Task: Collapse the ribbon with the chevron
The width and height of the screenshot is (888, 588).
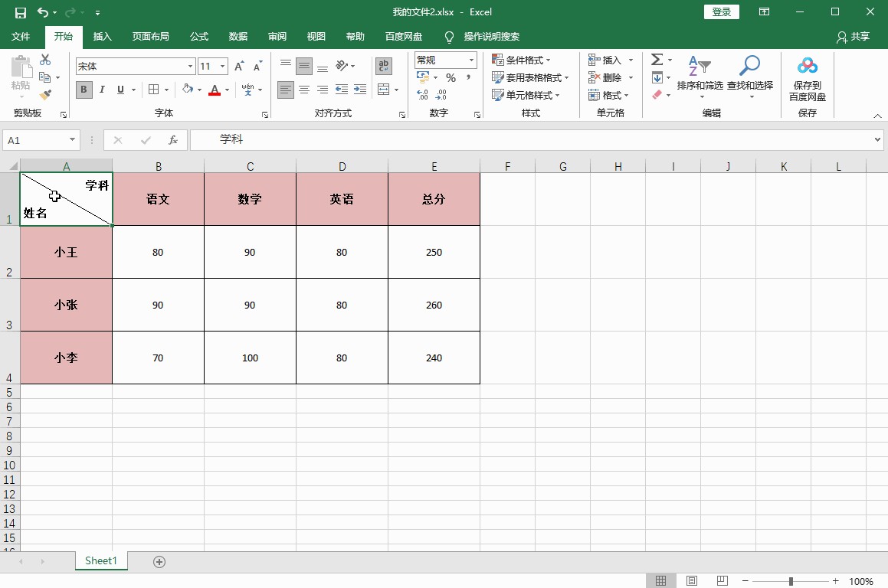Action: click(877, 116)
